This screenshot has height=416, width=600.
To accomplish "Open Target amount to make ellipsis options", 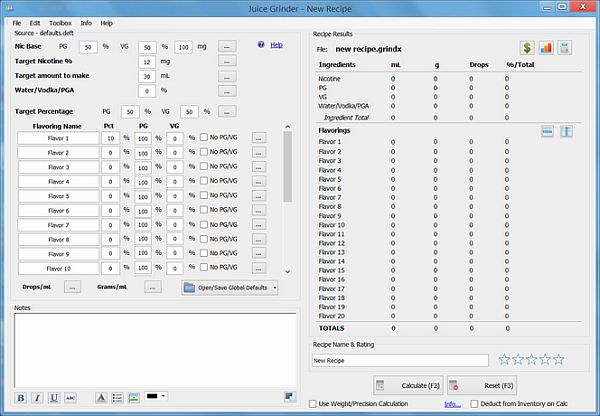I will (x=227, y=77).
